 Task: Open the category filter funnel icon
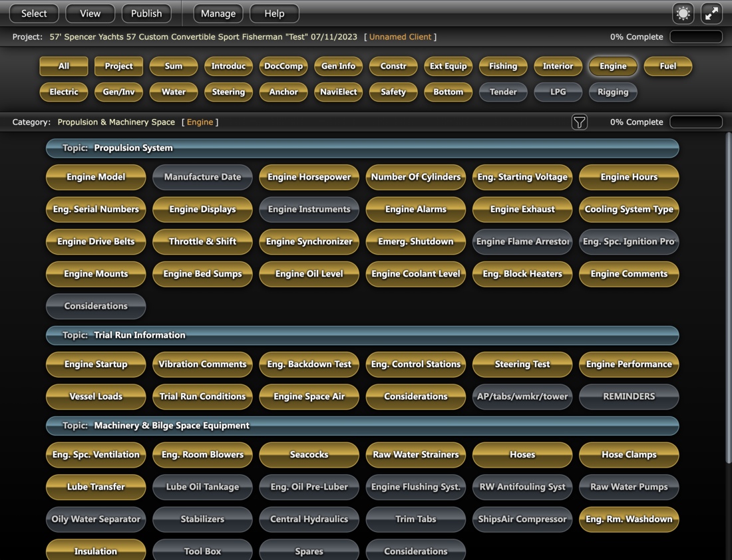click(580, 122)
